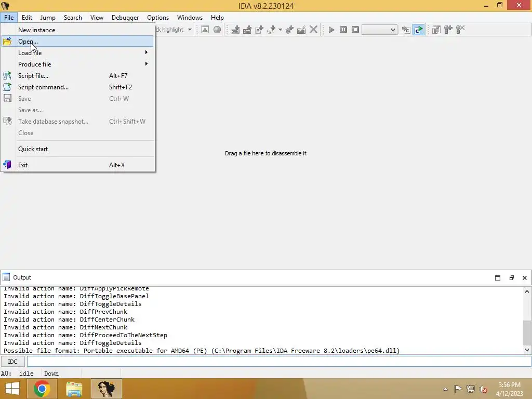The image size is (532, 399).
Task: Click the Exit door icon in menu
Action: coord(7,165)
